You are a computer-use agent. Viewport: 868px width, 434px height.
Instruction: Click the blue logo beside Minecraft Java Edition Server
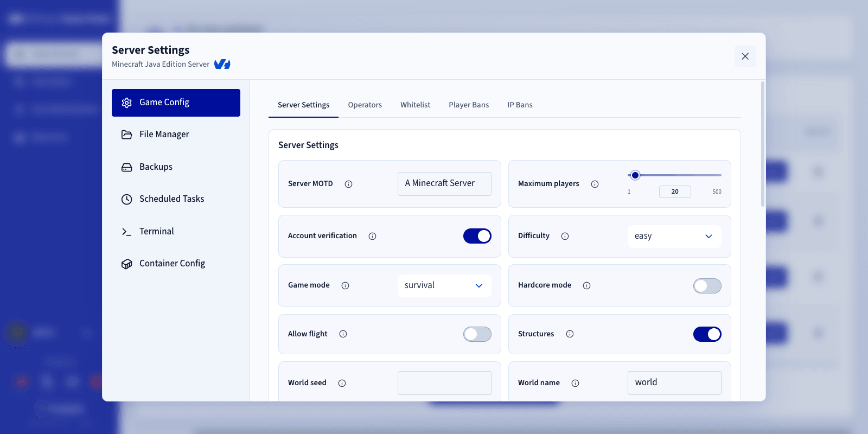[x=222, y=64]
